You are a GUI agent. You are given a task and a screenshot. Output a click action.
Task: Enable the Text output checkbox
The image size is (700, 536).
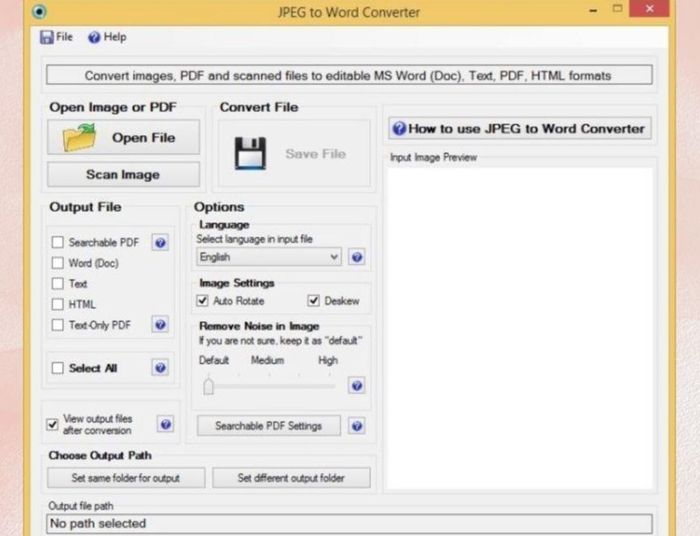point(58,283)
